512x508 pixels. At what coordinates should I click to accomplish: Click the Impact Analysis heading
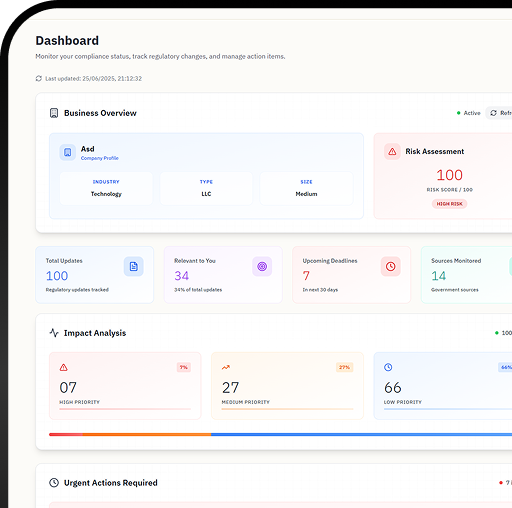95,333
